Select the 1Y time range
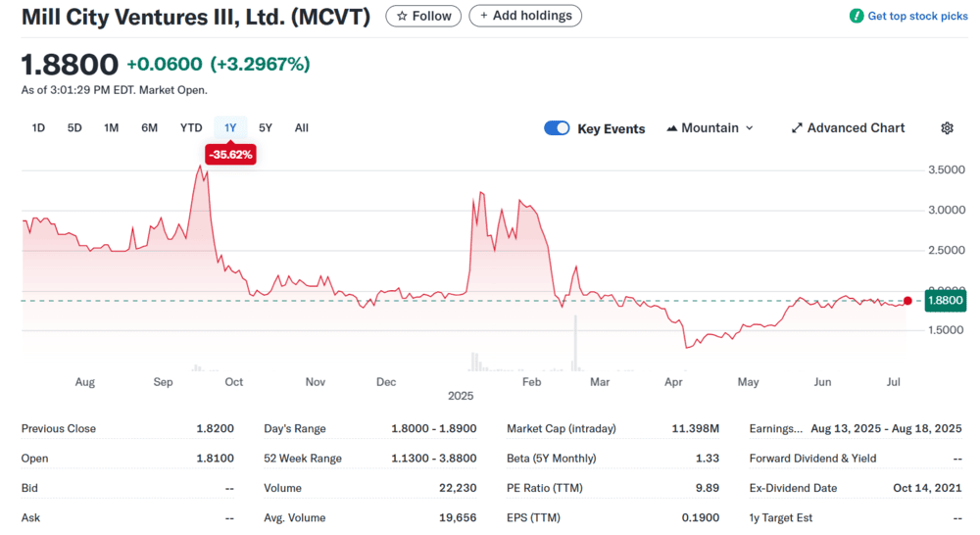Image resolution: width=980 pixels, height=535 pixels. [x=230, y=128]
